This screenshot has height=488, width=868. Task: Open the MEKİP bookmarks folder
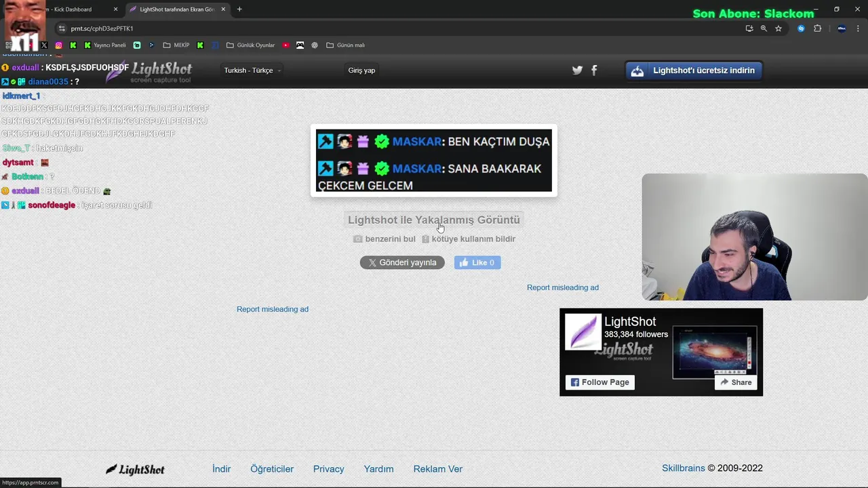[176, 45]
